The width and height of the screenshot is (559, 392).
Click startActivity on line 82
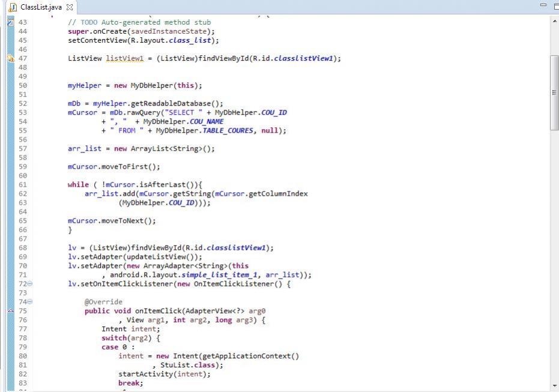[146, 374]
